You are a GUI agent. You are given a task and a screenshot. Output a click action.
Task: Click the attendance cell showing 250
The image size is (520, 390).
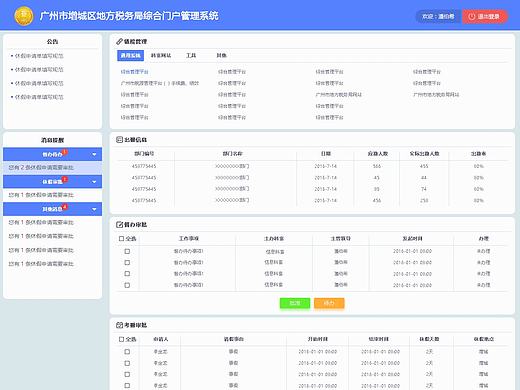(424, 200)
